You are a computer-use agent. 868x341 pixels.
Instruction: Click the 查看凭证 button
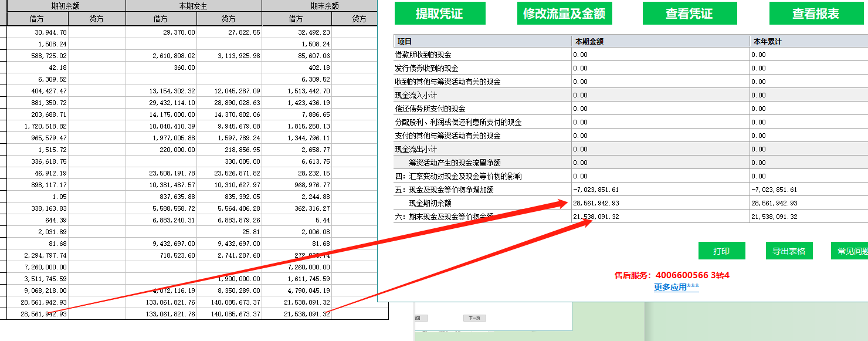click(689, 13)
